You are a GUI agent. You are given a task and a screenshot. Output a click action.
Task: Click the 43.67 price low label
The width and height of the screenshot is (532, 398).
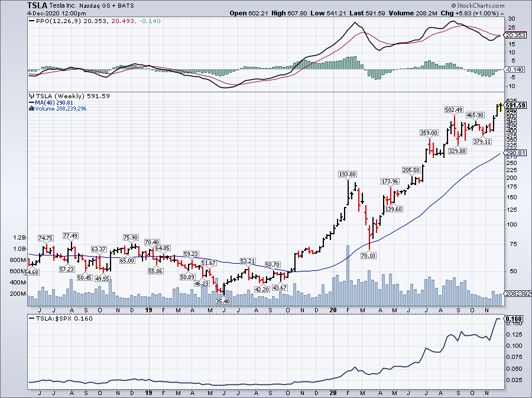280,287
